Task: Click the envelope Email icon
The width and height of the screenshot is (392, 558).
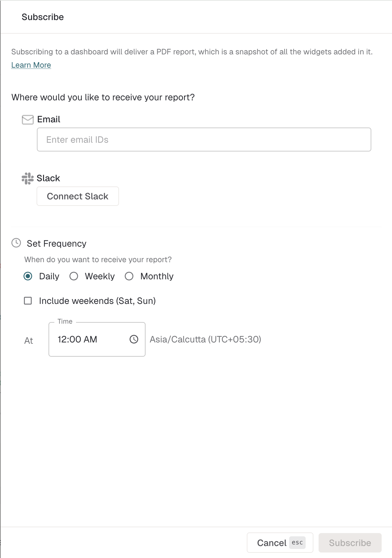Action: [27, 119]
